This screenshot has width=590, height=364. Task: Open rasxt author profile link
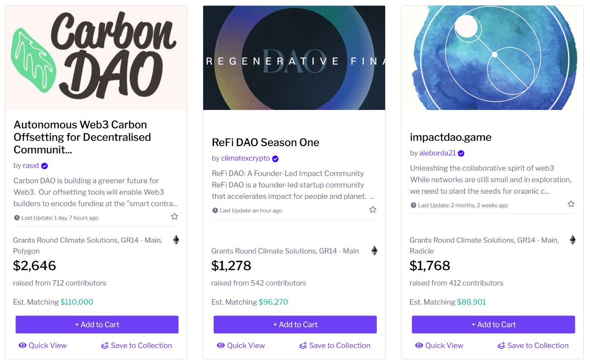coord(30,166)
